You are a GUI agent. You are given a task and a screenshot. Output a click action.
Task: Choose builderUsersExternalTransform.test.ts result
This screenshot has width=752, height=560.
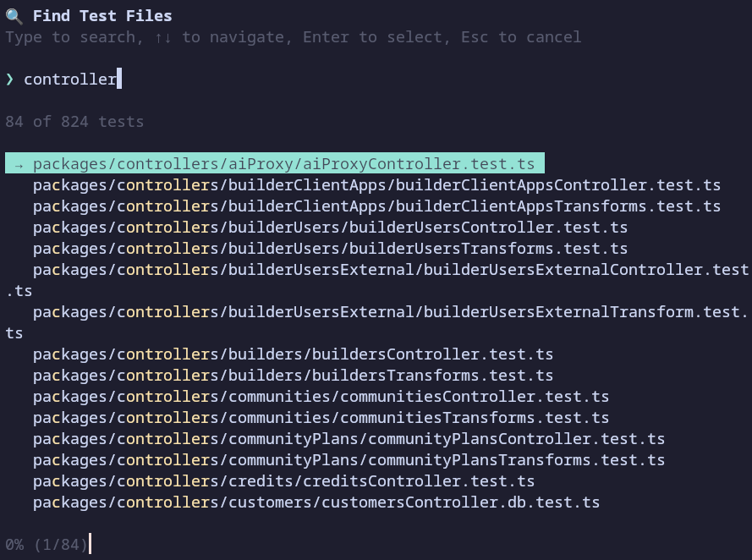pos(390,312)
